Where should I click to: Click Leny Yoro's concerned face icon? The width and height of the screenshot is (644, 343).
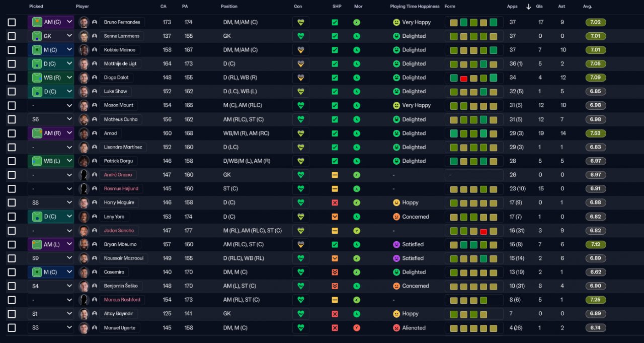tap(396, 217)
